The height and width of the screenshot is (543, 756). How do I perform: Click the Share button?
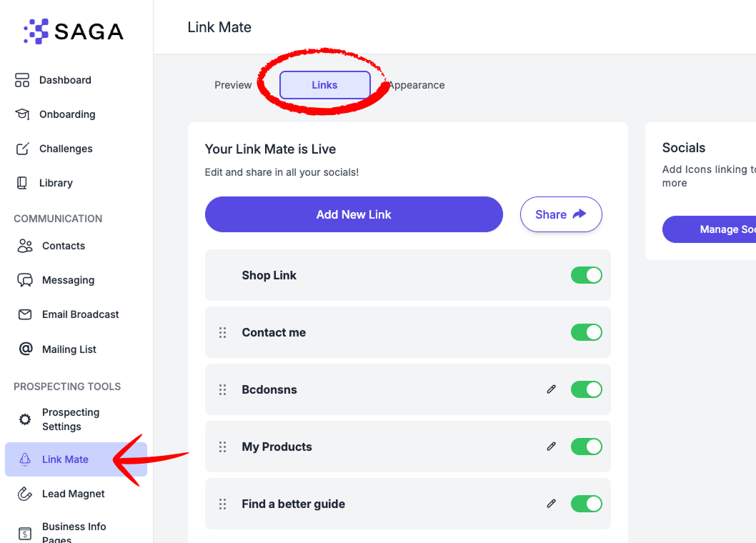pyautogui.click(x=561, y=214)
